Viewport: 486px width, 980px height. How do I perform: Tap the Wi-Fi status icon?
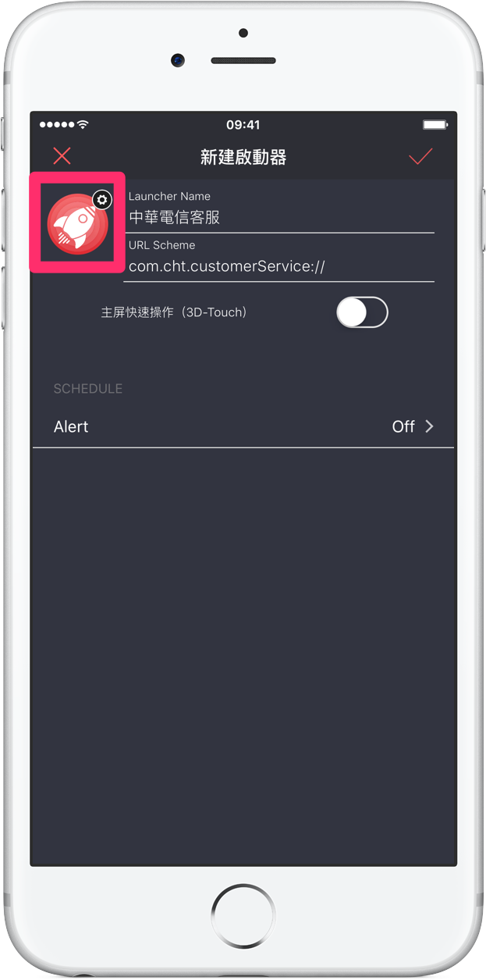tap(83, 125)
